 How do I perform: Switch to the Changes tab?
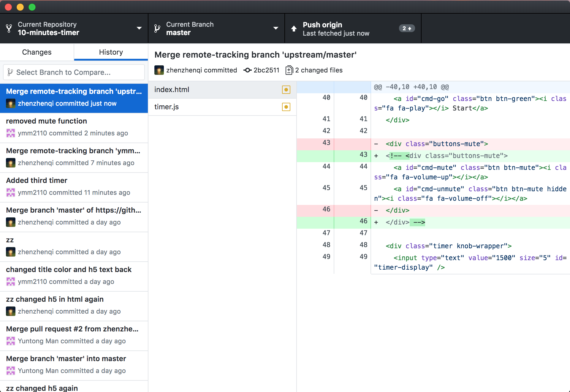coord(37,52)
